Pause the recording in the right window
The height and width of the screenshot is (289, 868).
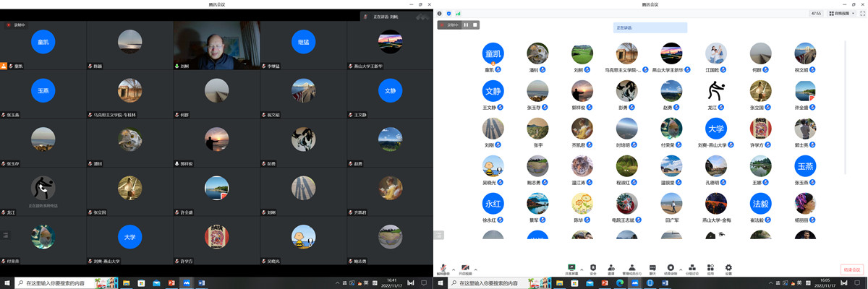point(466,25)
